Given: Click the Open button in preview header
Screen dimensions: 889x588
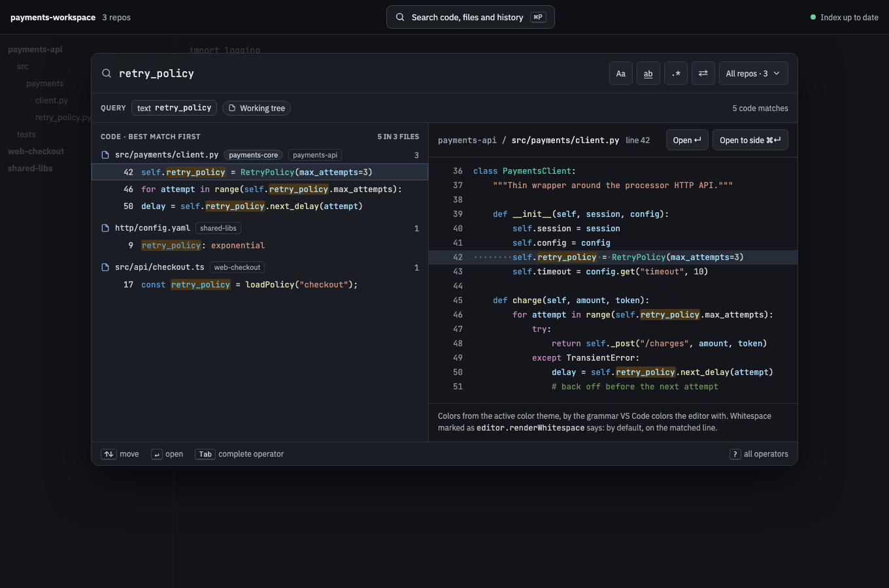Looking at the screenshot, I should click(687, 140).
